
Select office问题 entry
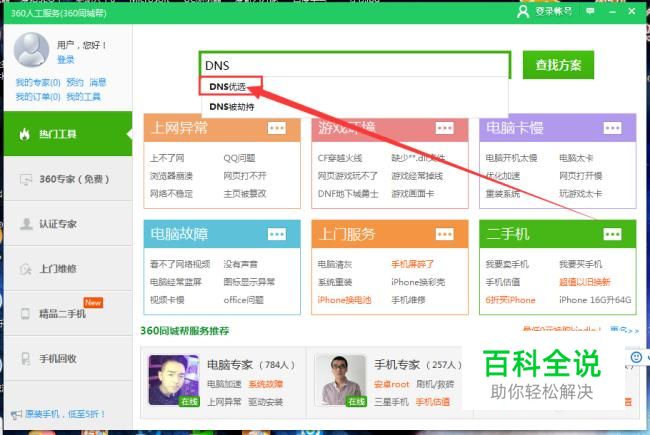pyautogui.click(x=244, y=300)
